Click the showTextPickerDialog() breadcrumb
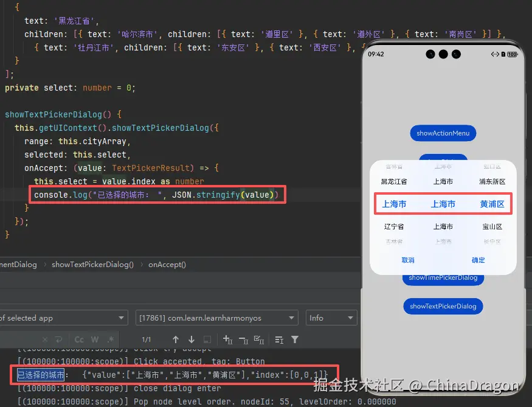The image size is (532, 407). coord(92,265)
